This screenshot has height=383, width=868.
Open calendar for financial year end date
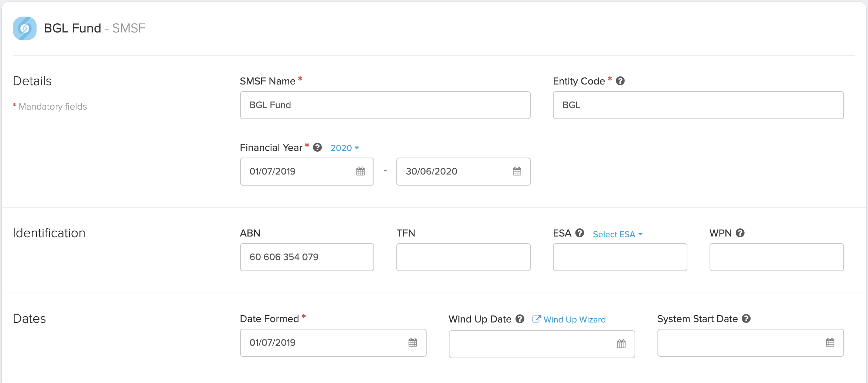517,171
